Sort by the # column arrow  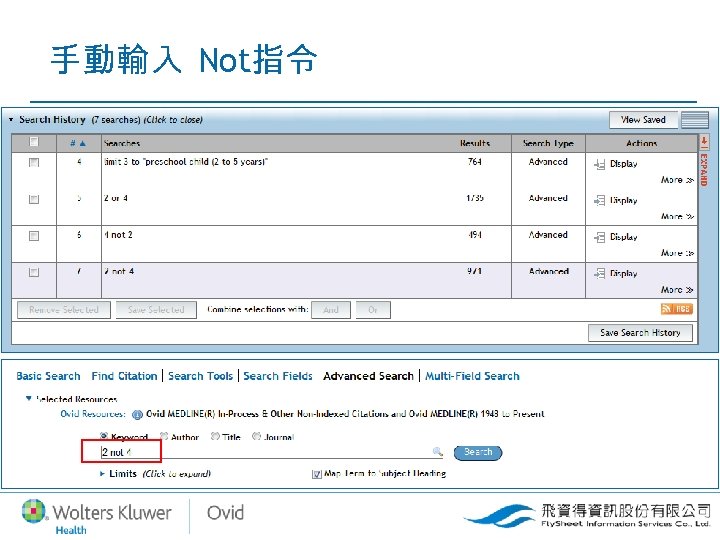click(x=83, y=144)
